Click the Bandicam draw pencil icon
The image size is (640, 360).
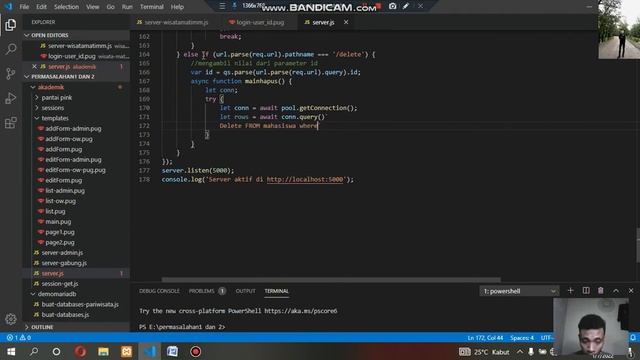coord(406,6)
